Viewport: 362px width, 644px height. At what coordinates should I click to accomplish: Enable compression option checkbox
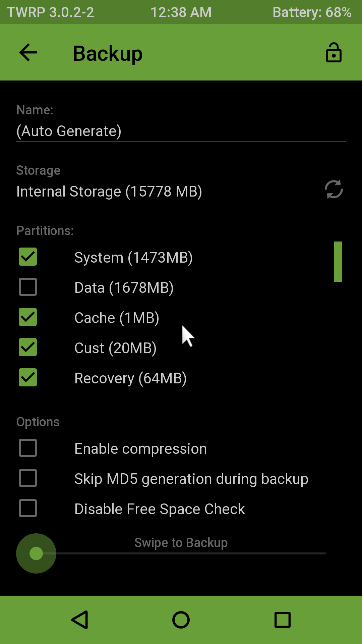[28, 448]
